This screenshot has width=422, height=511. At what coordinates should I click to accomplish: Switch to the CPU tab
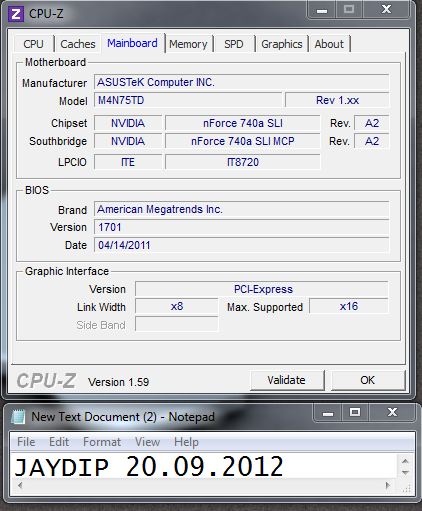pos(33,44)
